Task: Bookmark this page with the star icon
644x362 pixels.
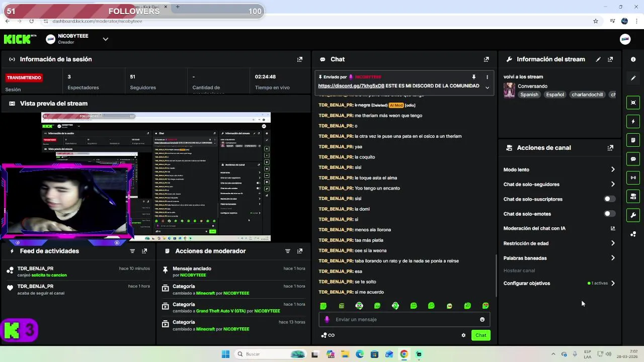Action: click(x=596, y=21)
